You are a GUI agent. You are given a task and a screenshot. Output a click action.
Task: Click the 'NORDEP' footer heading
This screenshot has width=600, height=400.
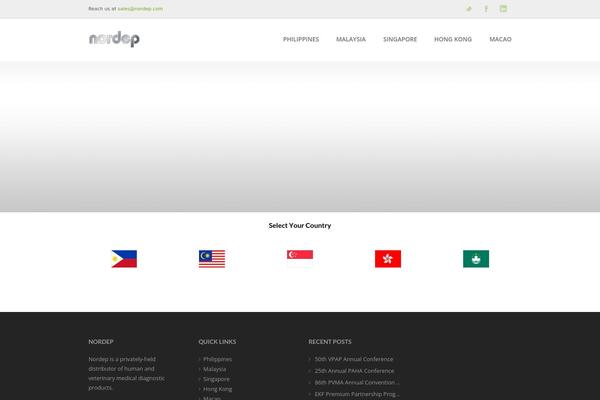(101, 341)
